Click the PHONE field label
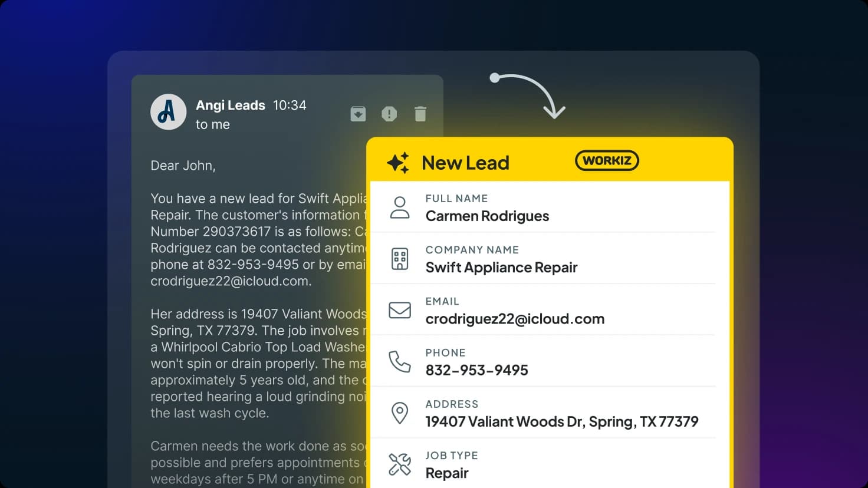Screen dimensions: 868x488 click(x=445, y=352)
